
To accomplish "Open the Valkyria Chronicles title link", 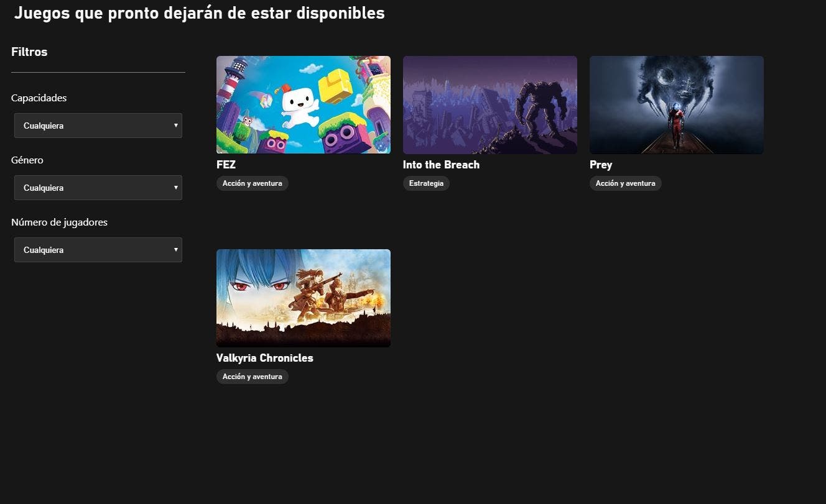I will point(265,358).
